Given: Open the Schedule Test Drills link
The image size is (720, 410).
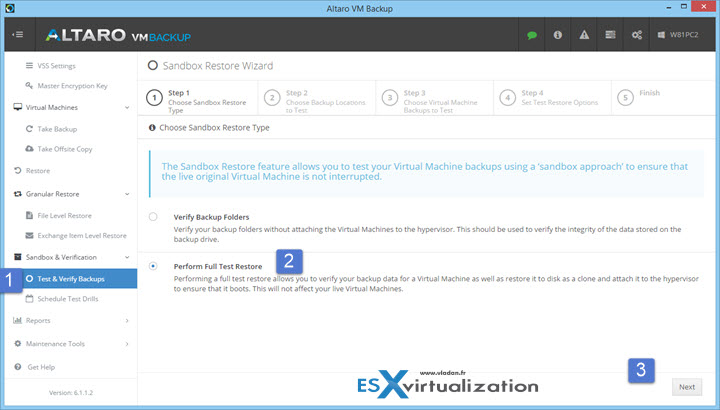Looking at the screenshot, I should [x=68, y=298].
